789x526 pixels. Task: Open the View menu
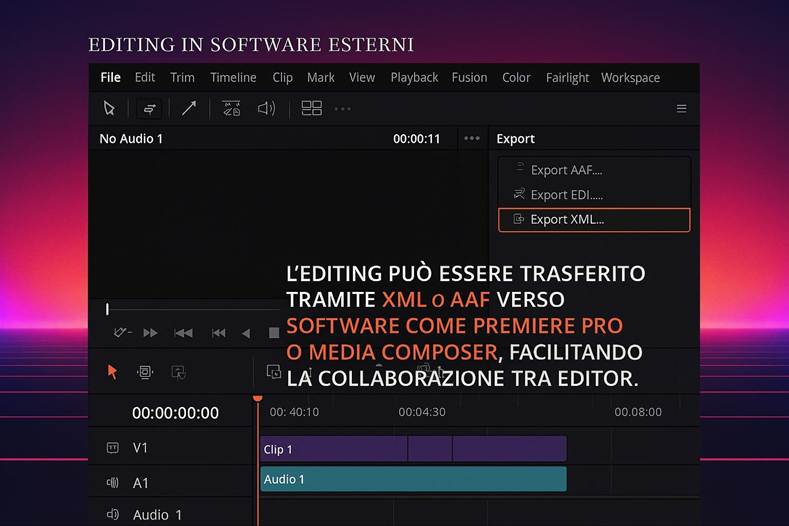(362, 78)
